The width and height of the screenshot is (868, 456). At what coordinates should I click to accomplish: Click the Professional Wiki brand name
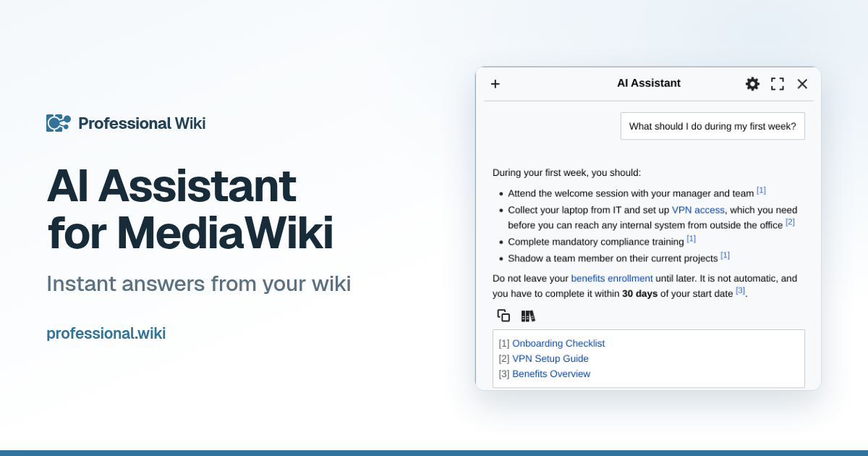click(142, 123)
